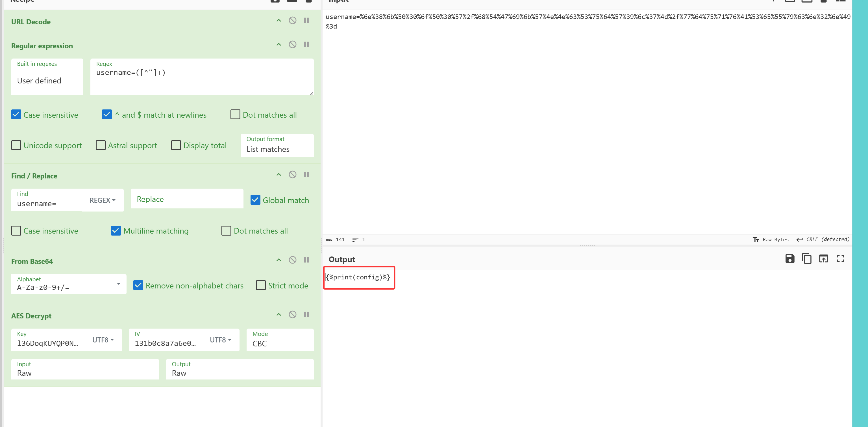Collapse the AES Decrypt operation
The width and height of the screenshot is (868, 427).
click(278, 315)
